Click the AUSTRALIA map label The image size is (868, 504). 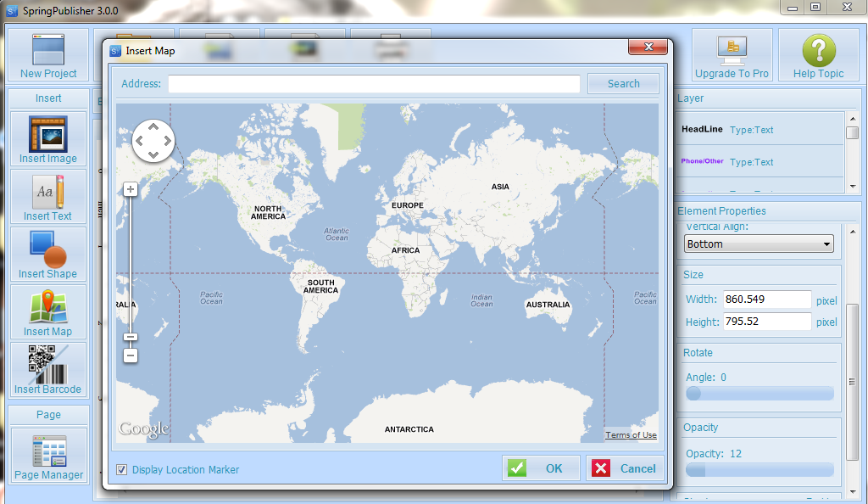tap(548, 305)
